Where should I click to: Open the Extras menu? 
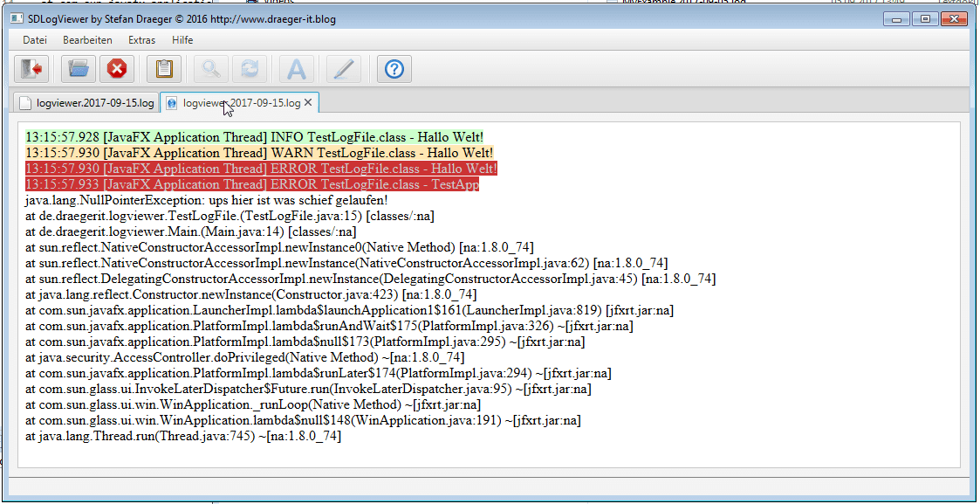(x=141, y=39)
